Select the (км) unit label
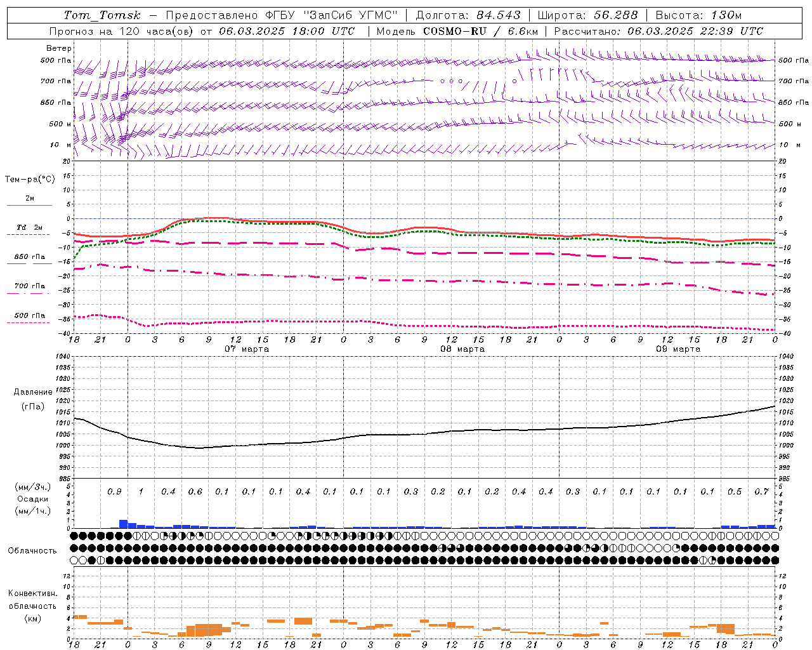The height and width of the screenshot is (650, 812). pyautogui.click(x=33, y=618)
